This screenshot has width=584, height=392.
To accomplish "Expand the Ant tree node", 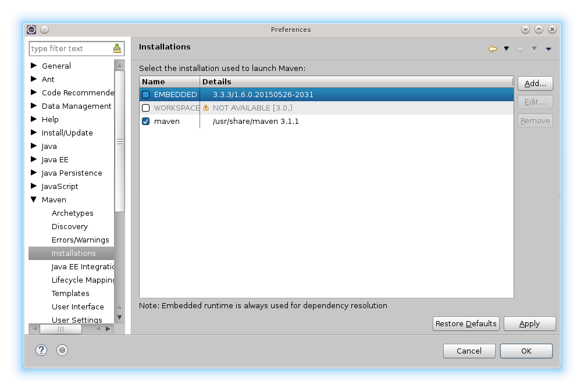I will [x=34, y=79].
